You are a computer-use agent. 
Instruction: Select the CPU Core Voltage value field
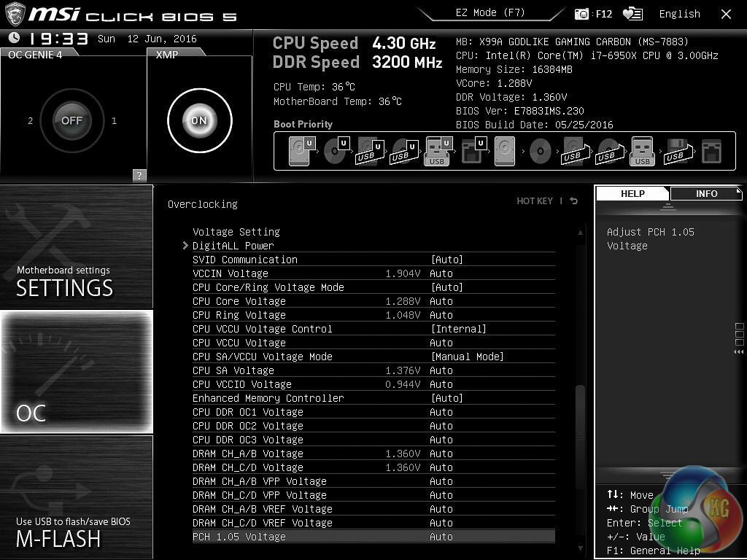[x=441, y=301]
